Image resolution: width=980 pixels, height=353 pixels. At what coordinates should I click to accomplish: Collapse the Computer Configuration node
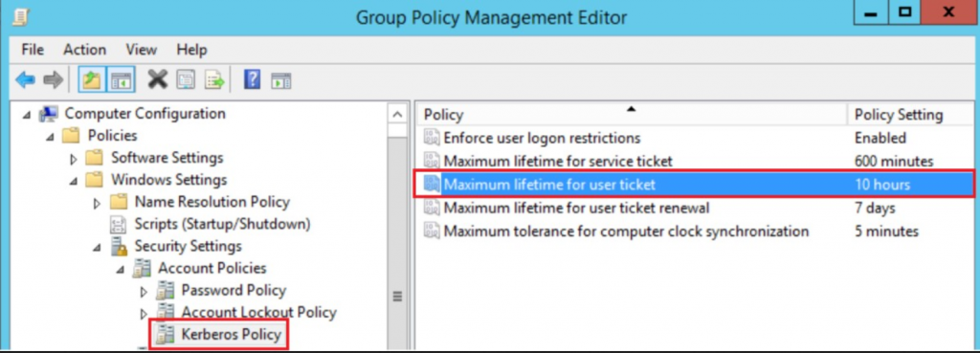(27, 116)
